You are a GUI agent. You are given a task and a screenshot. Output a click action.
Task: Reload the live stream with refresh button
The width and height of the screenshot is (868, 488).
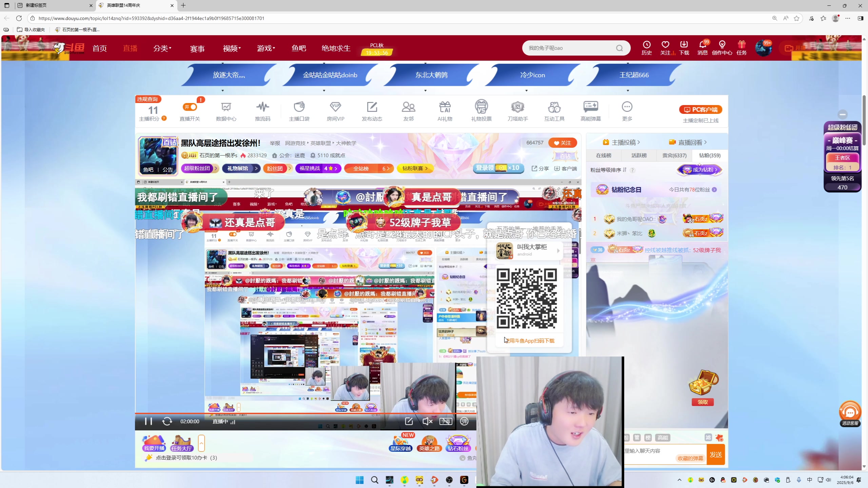pyautogui.click(x=167, y=421)
